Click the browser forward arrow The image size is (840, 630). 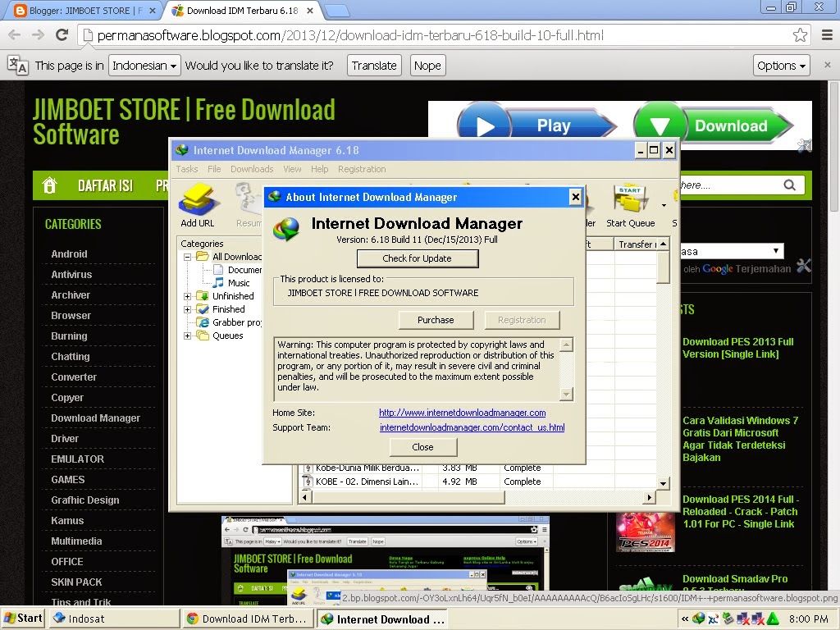pos(38,35)
